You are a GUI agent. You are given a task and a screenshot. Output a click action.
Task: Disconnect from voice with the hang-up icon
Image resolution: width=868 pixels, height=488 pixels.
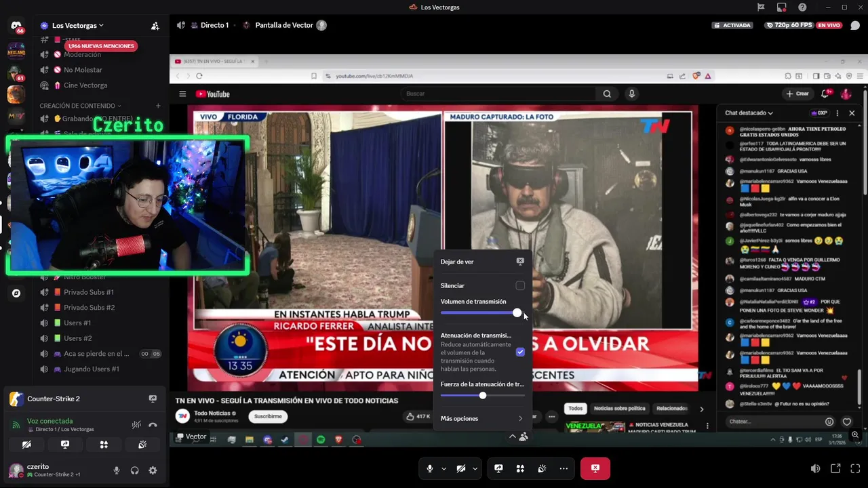coord(153,425)
